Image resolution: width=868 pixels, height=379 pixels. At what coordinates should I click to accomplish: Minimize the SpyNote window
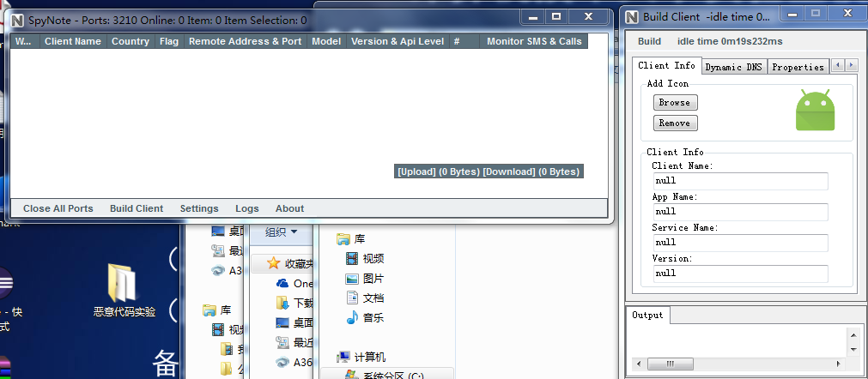(x=533, y=17)
